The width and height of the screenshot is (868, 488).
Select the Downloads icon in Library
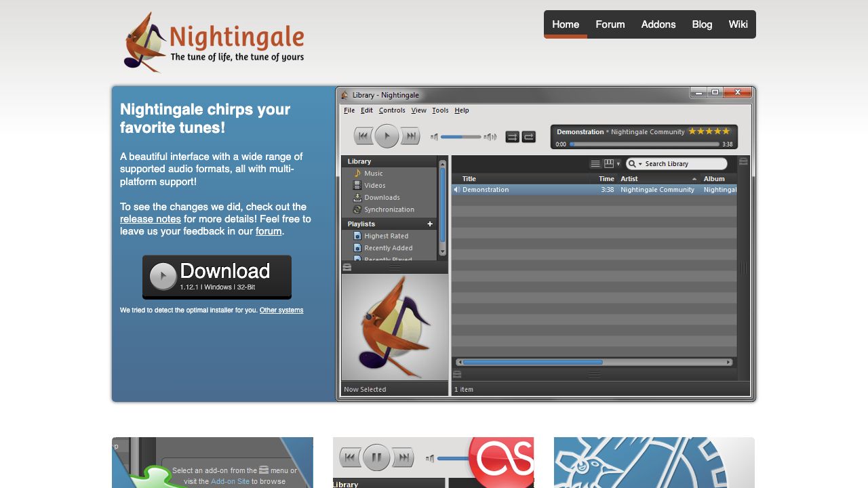tap(357, 198)
